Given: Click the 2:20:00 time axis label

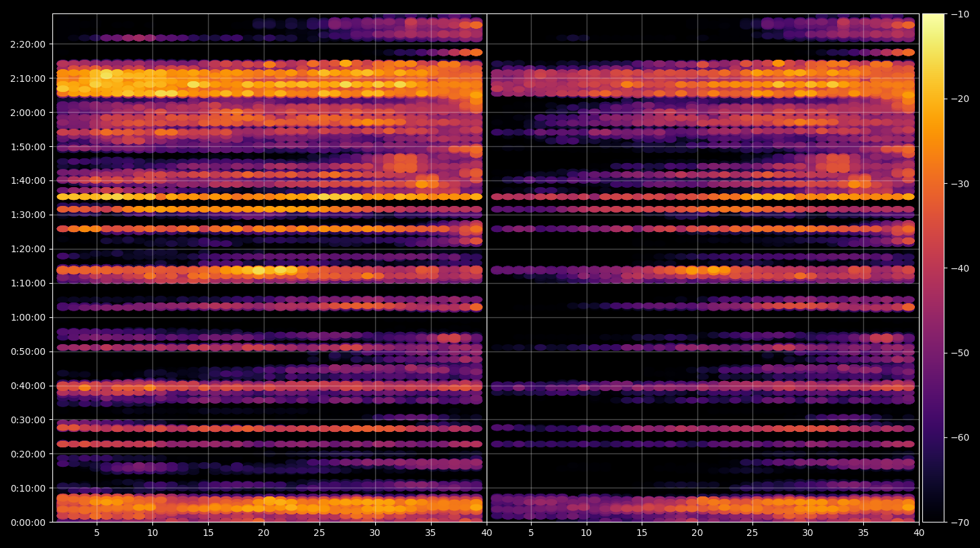Looking at the screenshot, I should [x=28, y=44].
